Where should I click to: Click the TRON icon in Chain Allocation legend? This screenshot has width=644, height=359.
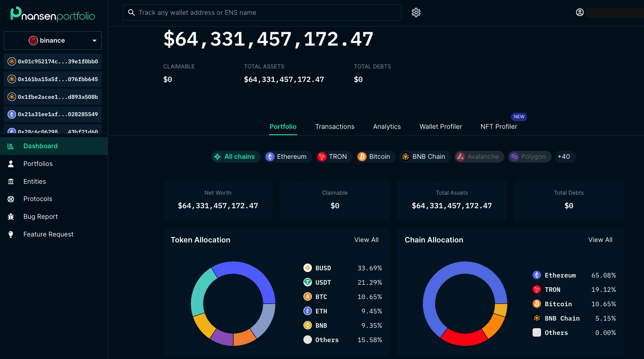[x=537, y=289]
